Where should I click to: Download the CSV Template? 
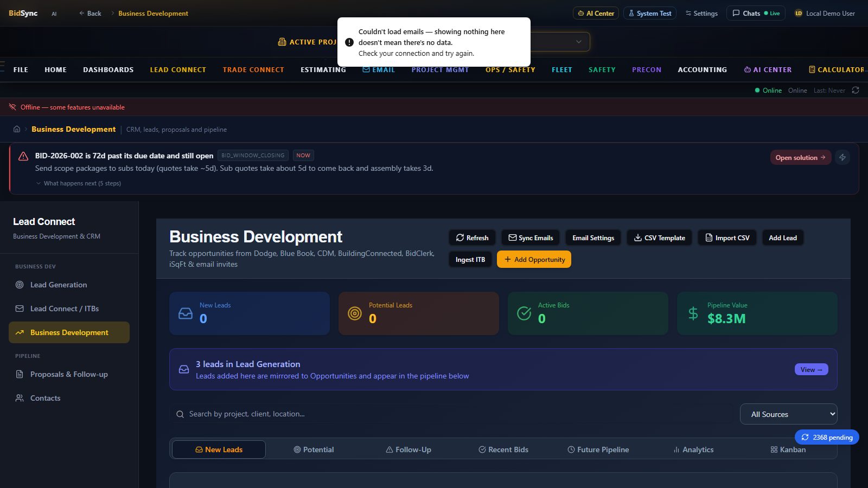pyautogui.click(x=659, y=237)
